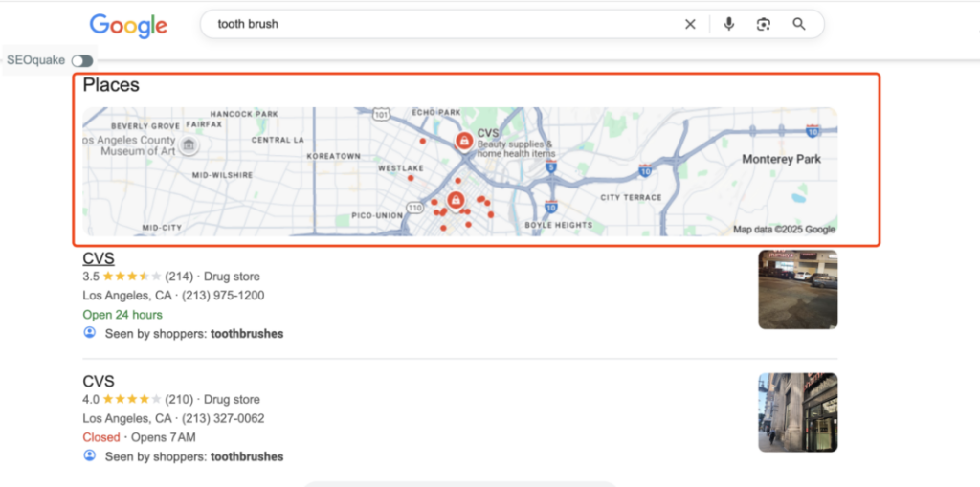Image resolution: width=980 pixels, height=487 pixels.
Task: Select the CVS Beauty supplies map pin
Action: click(x=464, y=142)
